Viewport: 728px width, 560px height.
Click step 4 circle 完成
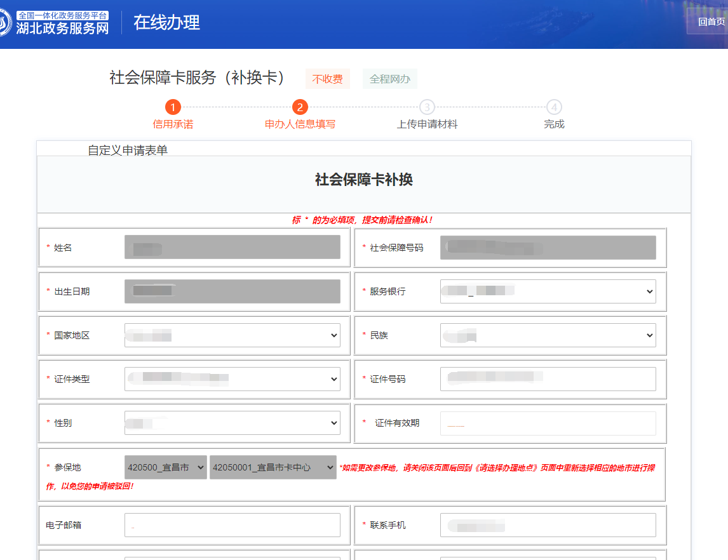tap(554, 107)
